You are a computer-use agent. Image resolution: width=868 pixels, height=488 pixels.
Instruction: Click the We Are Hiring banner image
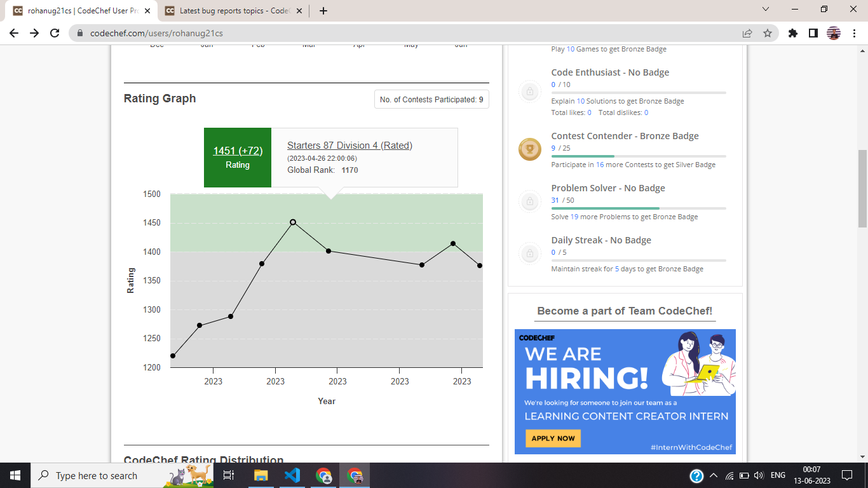(625, 391)
